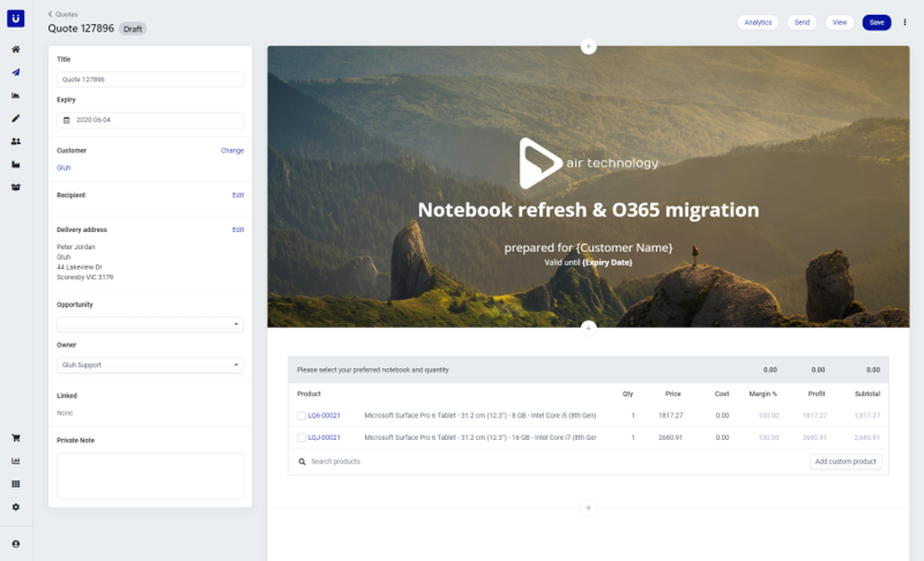Open the box inventory sidebar icon
The height and width of the screenshot is (561, 924).
coord(16,188)
